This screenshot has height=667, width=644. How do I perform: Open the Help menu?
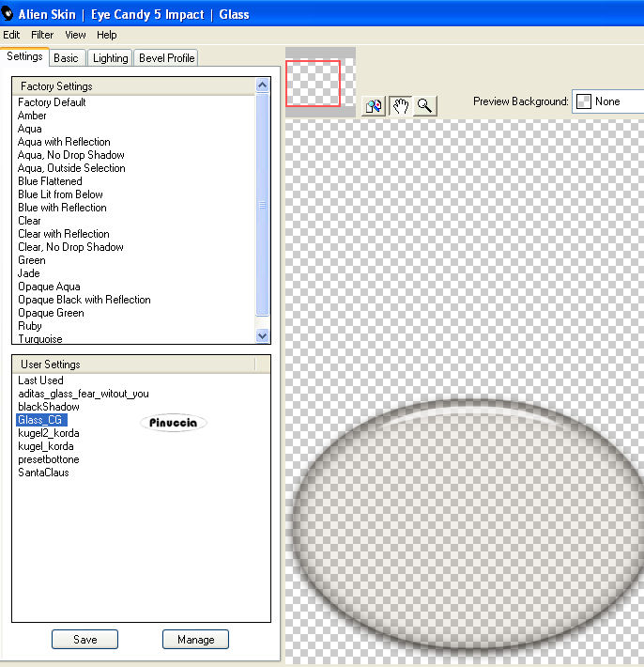coord(106,35)
